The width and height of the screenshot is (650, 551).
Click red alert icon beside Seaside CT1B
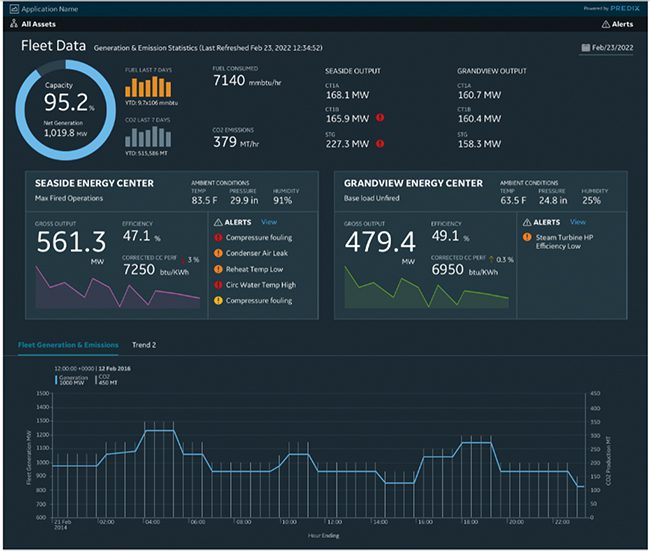380,118
